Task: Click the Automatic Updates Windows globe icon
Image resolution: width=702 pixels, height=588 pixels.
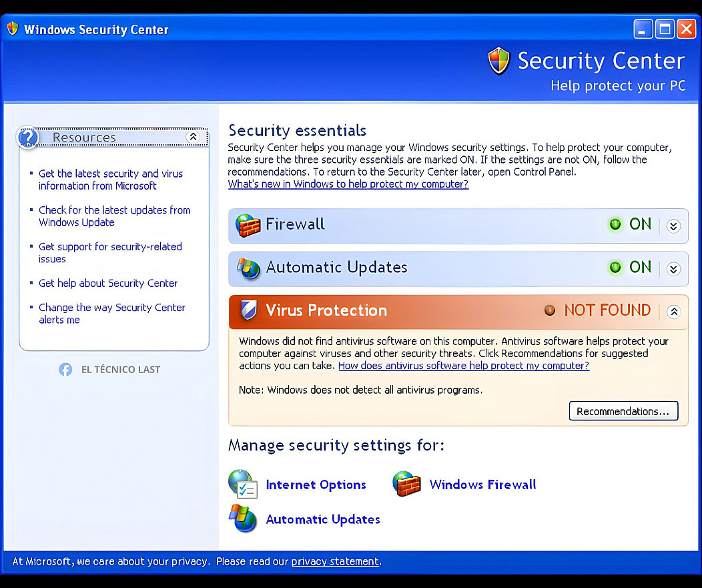Action: (x=248, y=268)
